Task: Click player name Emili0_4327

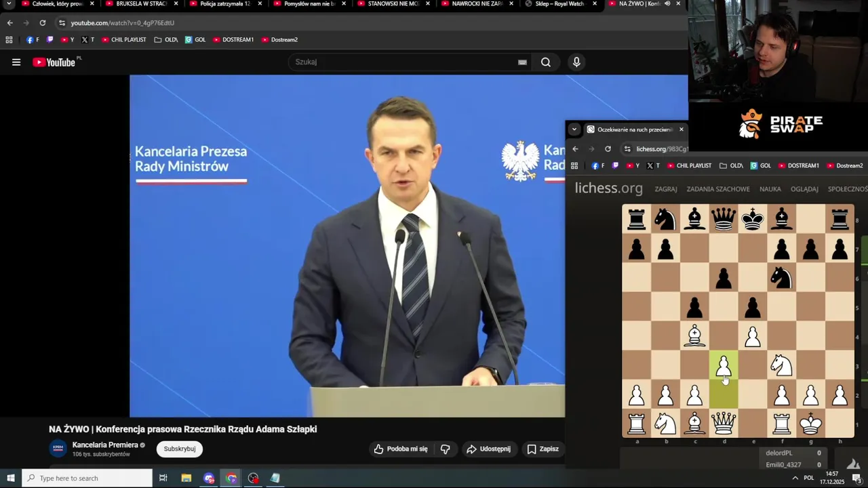Action: [x=783, y=465]
